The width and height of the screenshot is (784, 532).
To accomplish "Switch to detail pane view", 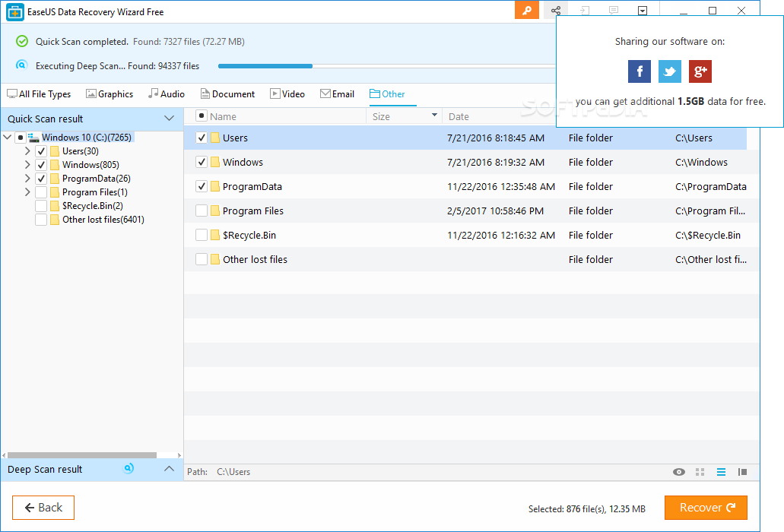I will pyautogui.click(x=742, y=472).
